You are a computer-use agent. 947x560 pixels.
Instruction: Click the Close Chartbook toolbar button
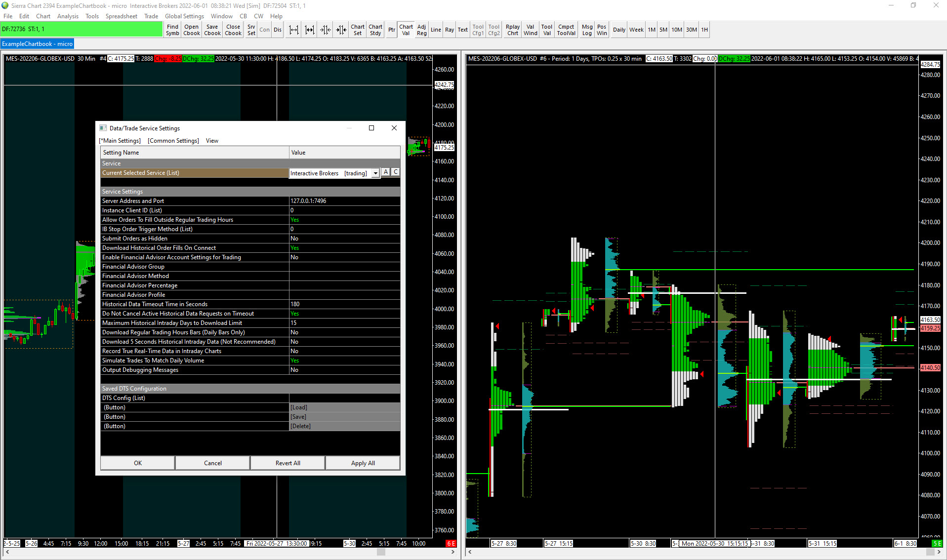point(233,30)
